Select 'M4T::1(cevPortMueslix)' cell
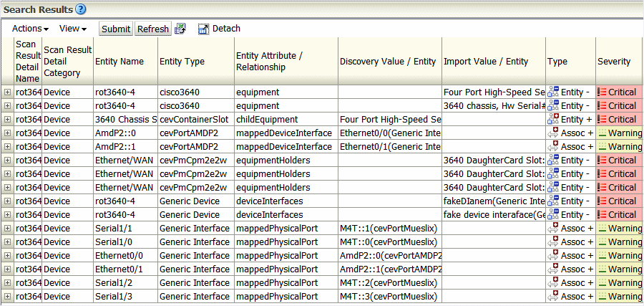This screenshot has width=644, height=306. click(x=390, y=229)
